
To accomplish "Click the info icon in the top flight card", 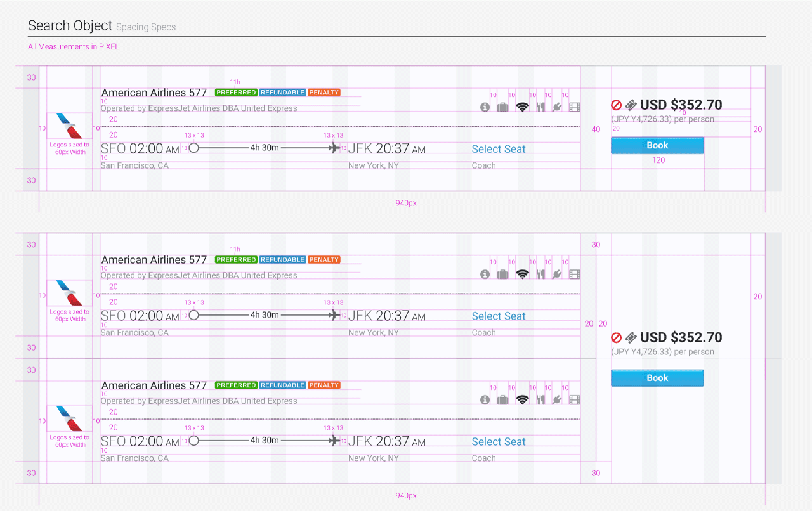I will (x=485, y=107).
